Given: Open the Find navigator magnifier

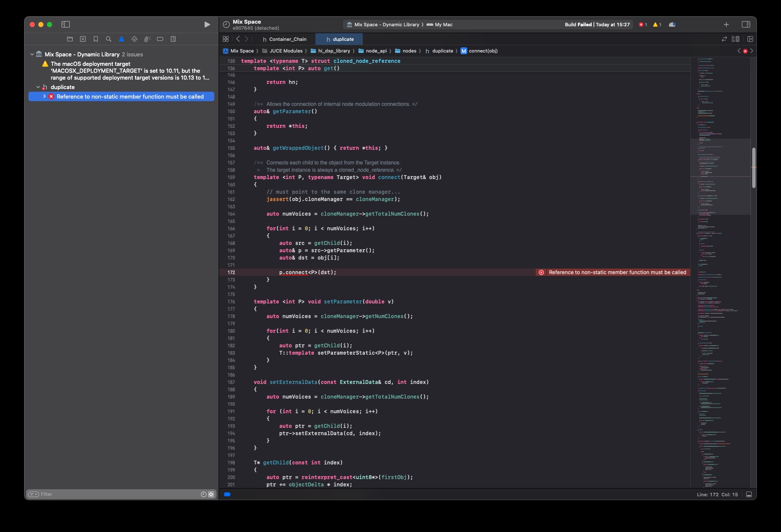Looking at the screenshot, I should tap(108, 39).
